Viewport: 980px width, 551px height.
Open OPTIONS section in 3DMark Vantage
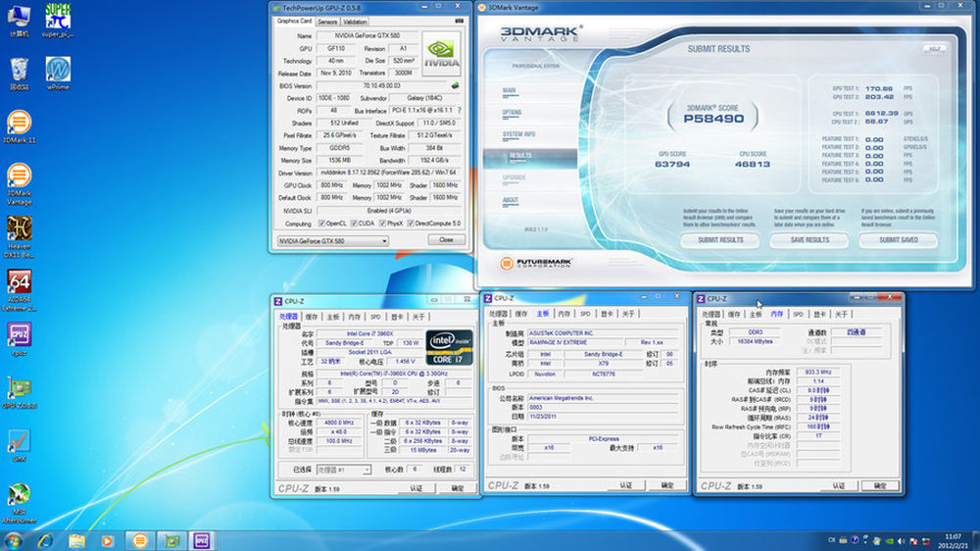512,113
